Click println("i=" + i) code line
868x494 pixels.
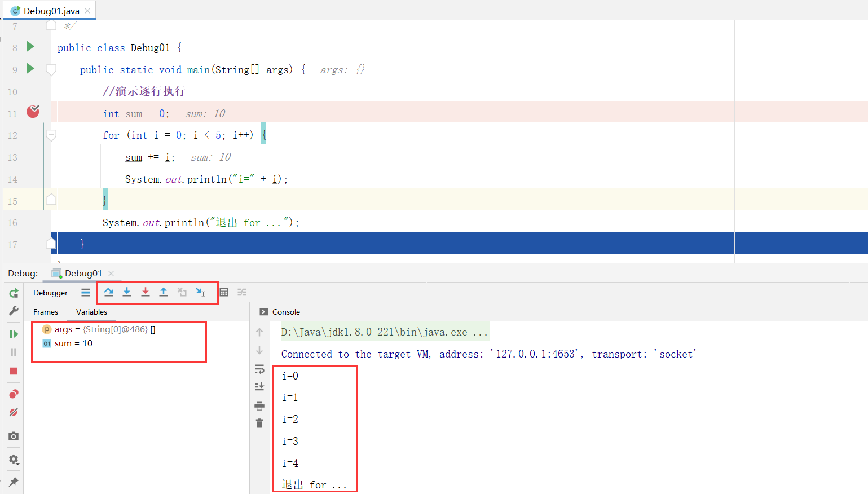tap(206, 179)
